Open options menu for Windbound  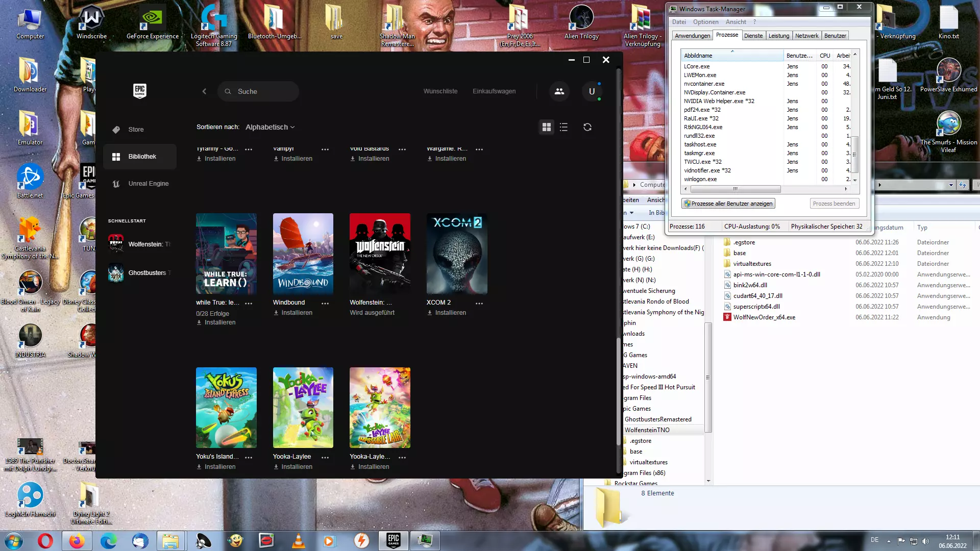tap(325, 303)
